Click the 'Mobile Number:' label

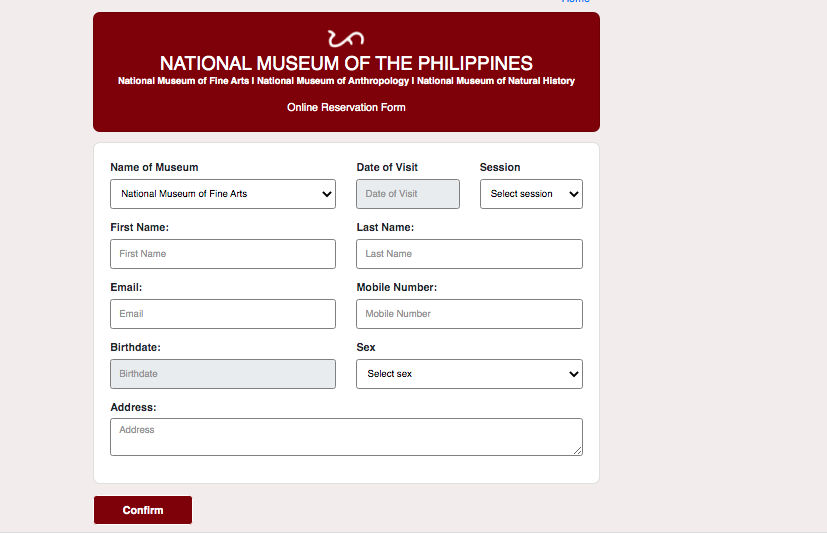tap(397, 288)
